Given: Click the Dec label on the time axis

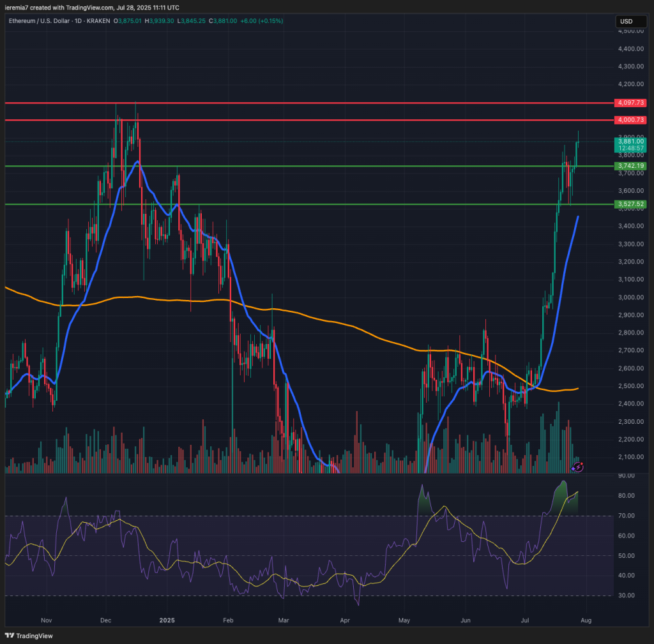Looking at the screenshot, I should [x=105, y=620].
